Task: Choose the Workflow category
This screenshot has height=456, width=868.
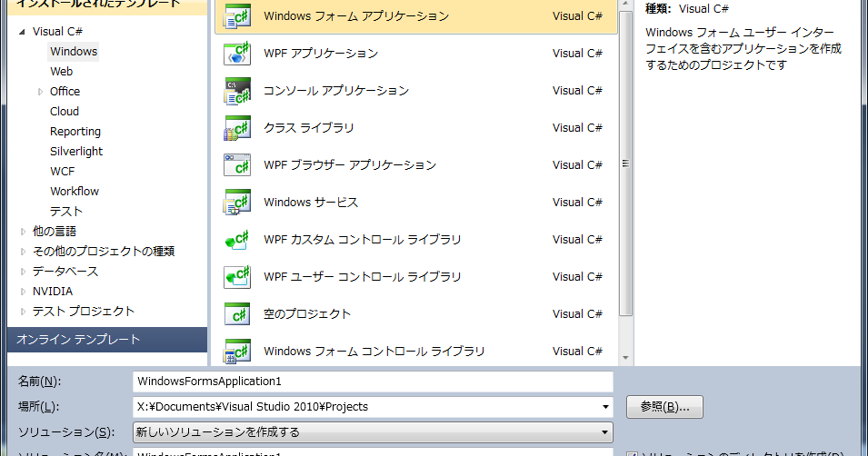Action: [x=75, y=192]
